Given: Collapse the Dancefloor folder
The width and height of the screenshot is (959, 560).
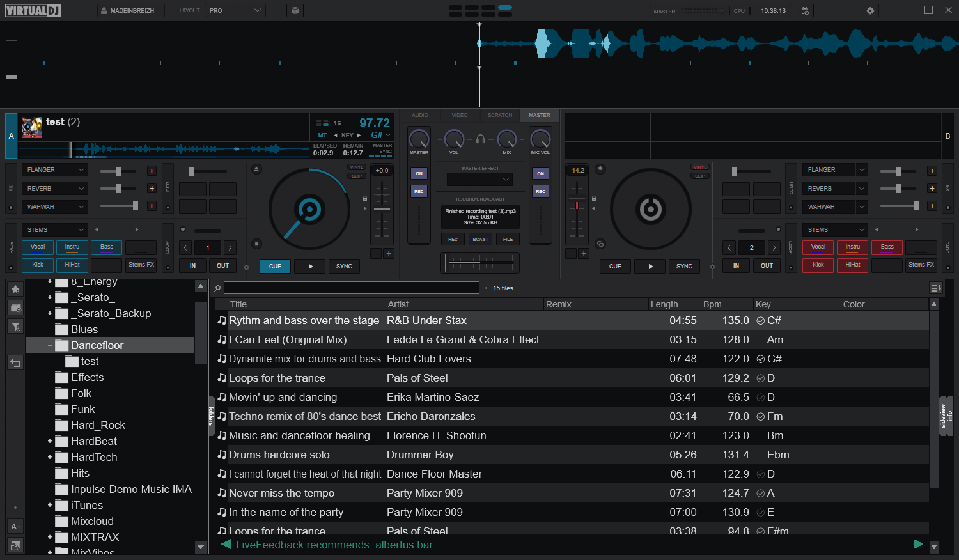Looking at the screenshot, I should coord(50,345).
